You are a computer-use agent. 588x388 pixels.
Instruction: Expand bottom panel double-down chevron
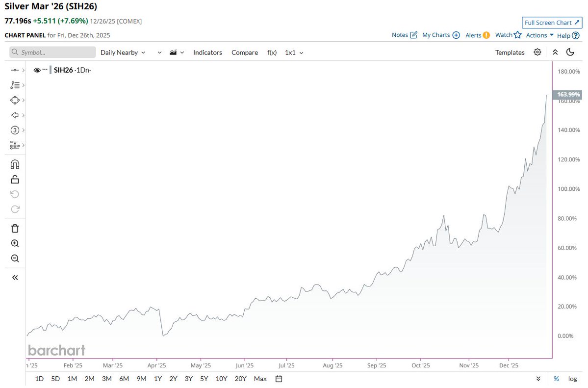[538, 379]
